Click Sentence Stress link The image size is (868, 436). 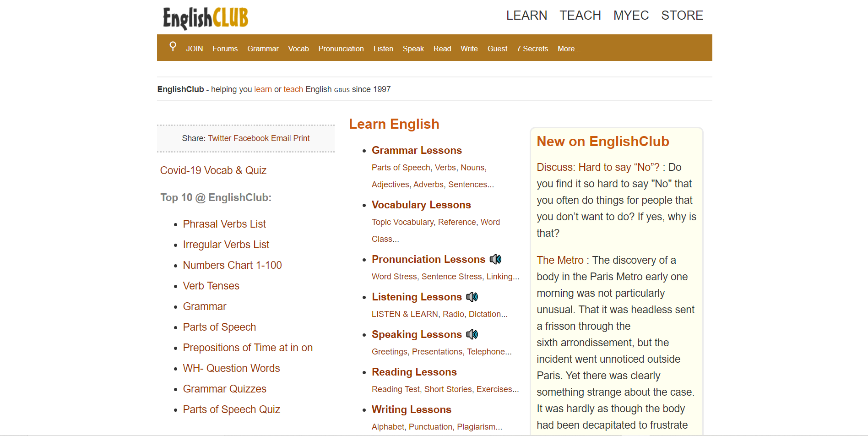click(x=452, y=277)
